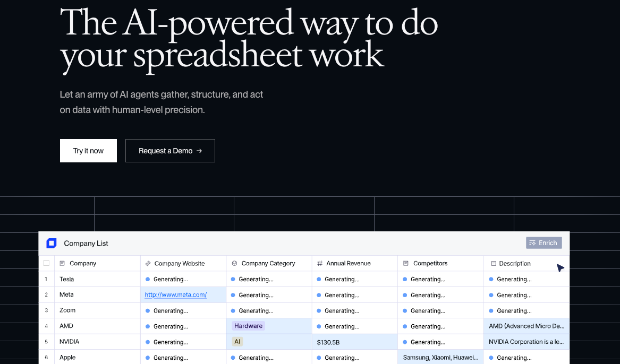Click Tesla's Description Generating cell
The image size is (620, 364).
tap(526, 279)
